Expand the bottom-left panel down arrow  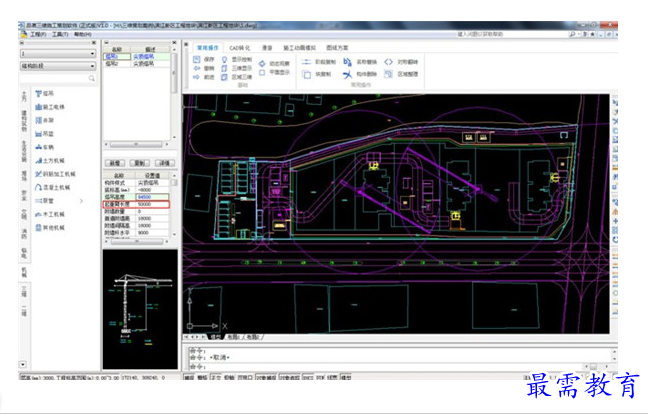23,365
